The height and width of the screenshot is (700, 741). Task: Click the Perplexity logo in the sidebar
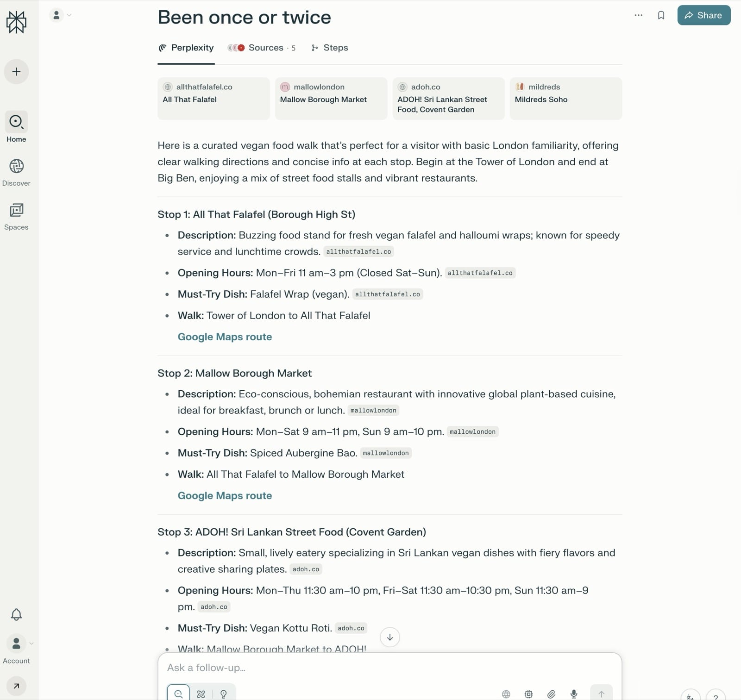pos(16,22)
